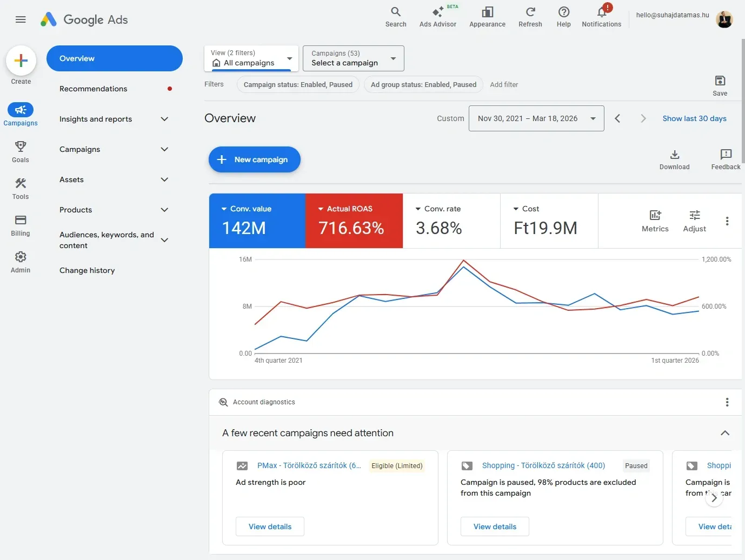Click the Google Ads logo
Viewport: 745px width, 560px height.
click(84, 19)
